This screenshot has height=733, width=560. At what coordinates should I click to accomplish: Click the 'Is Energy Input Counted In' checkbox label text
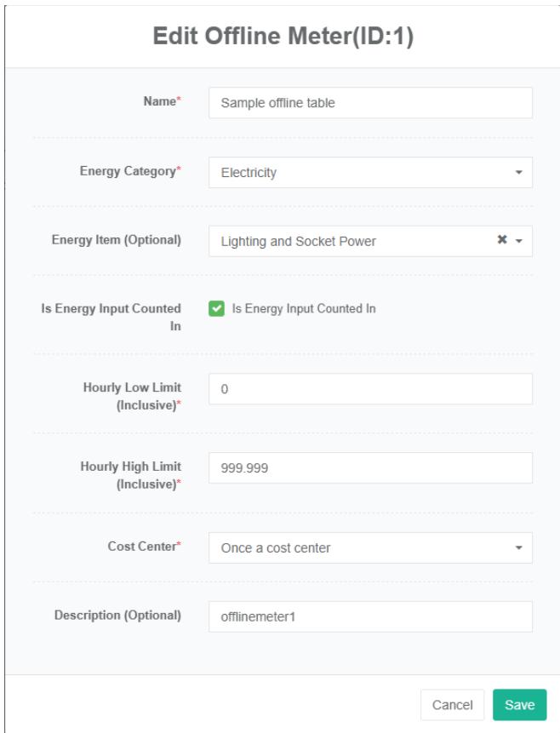(304, 309)
